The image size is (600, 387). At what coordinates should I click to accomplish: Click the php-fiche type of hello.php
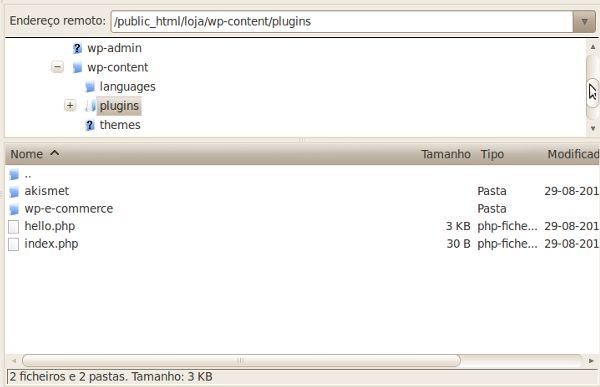point(507,226)
